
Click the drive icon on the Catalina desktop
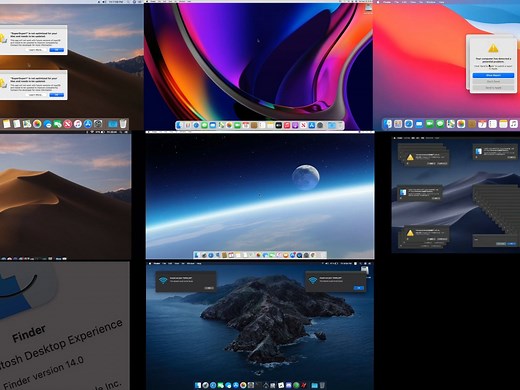point(365,271)
